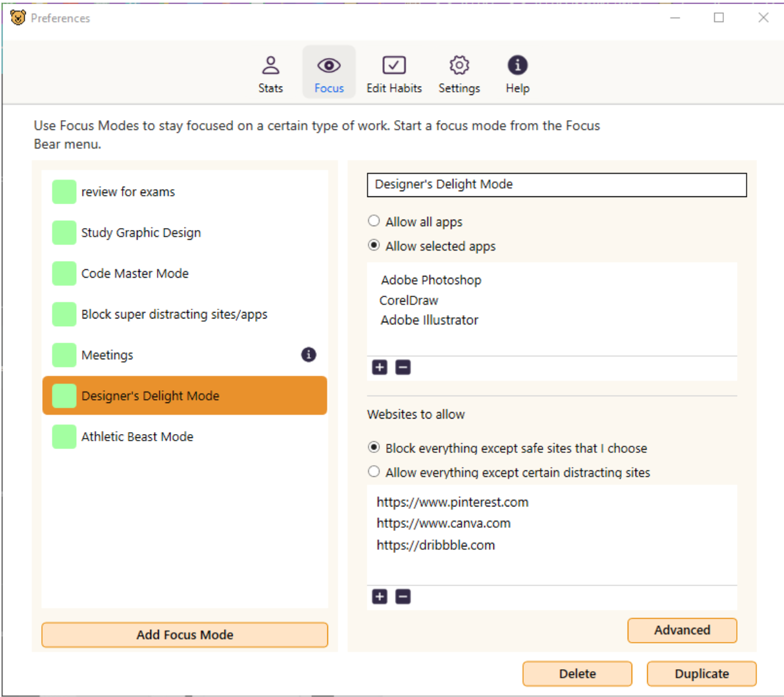
Task: Open the Settings gear icon
Action: pos(459,65)
